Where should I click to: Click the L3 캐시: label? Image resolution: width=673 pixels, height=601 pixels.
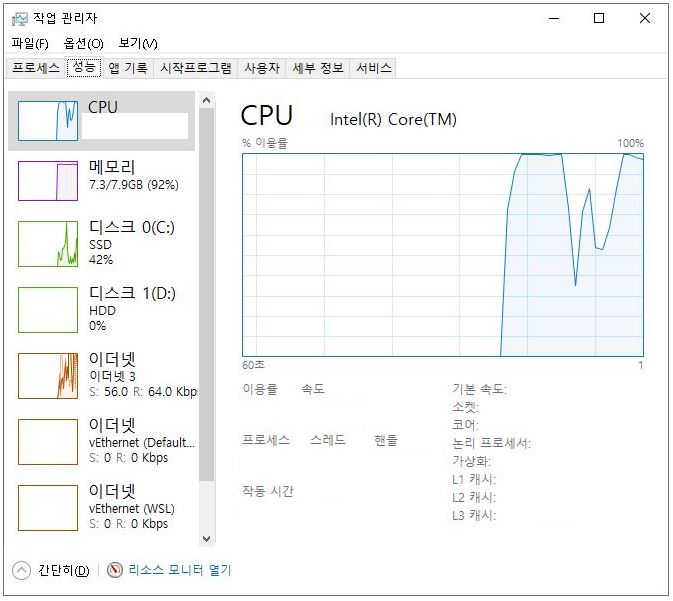[474, 515]
